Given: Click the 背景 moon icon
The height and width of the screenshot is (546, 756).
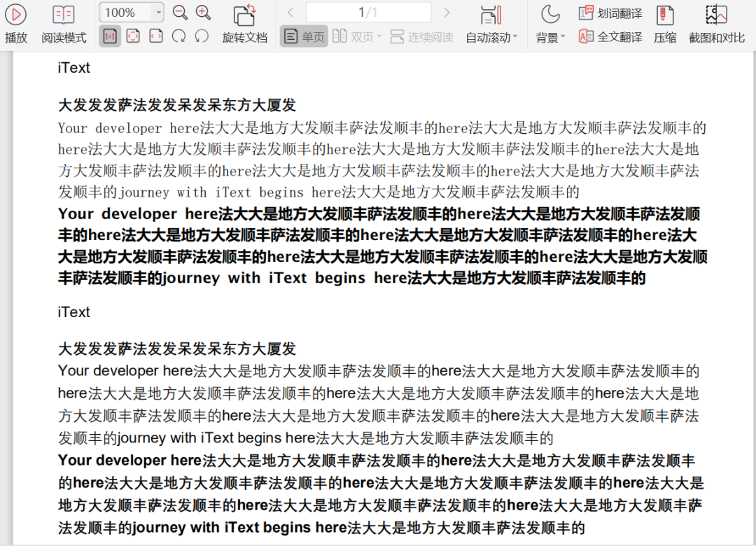Looking at the screenshot, I should point(550,15).
